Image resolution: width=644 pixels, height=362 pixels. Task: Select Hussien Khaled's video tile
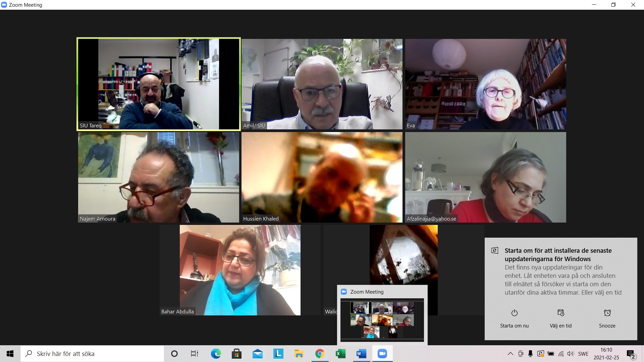(322, 177)
